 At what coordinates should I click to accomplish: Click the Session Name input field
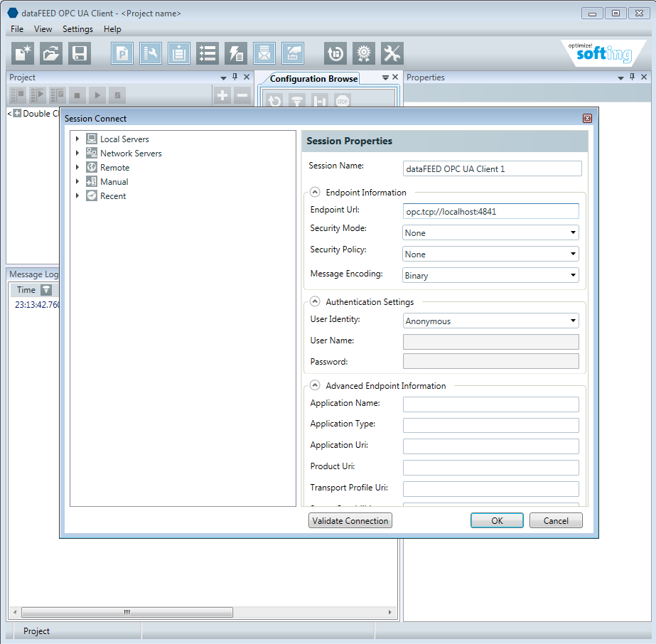(x=493, y=168)
